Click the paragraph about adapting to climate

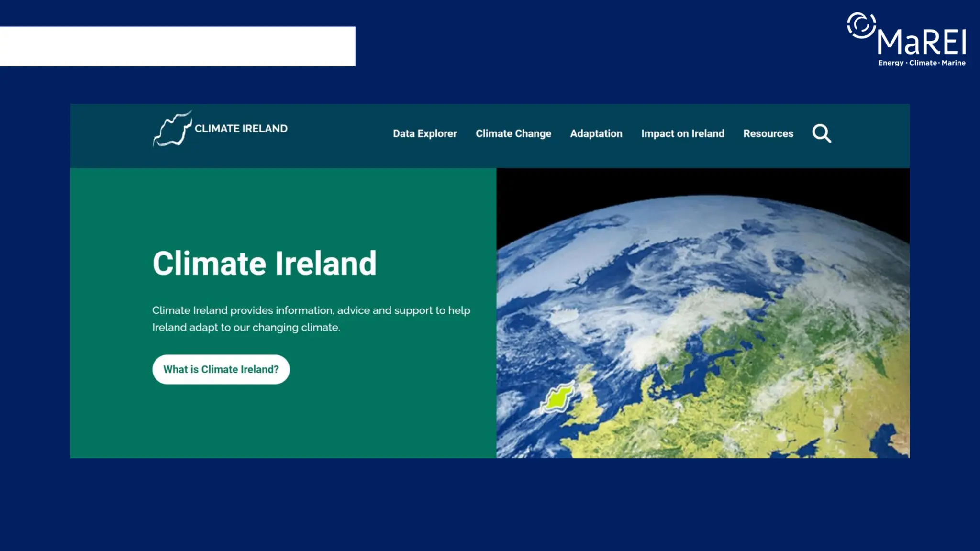(311, 319)
